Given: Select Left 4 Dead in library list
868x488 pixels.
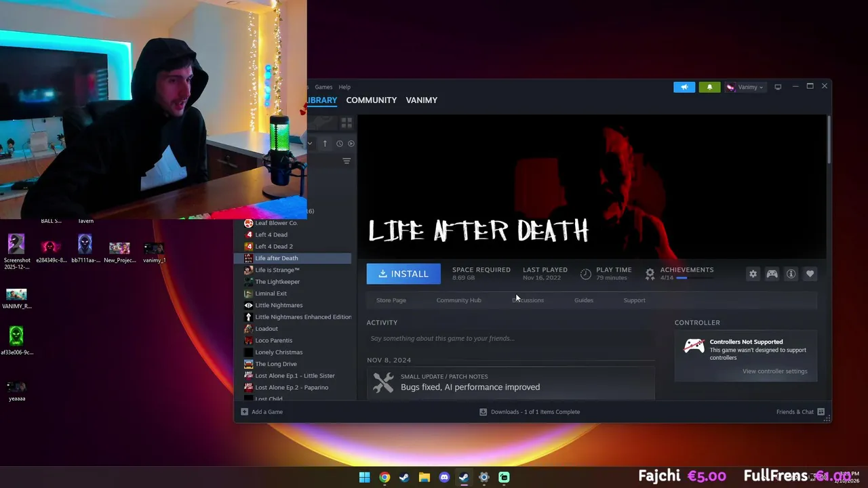Looking at the screenshot, I should (271, 235).
